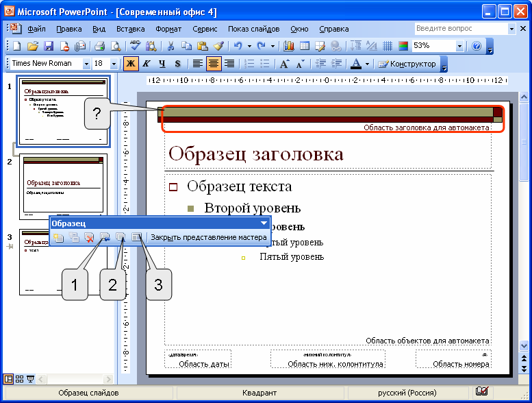Toggle Bold (Ж) formatting

point(131,64)
